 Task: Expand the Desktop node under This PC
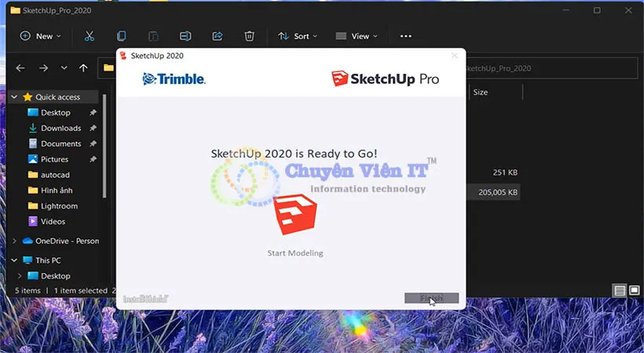tap(20, 276)
